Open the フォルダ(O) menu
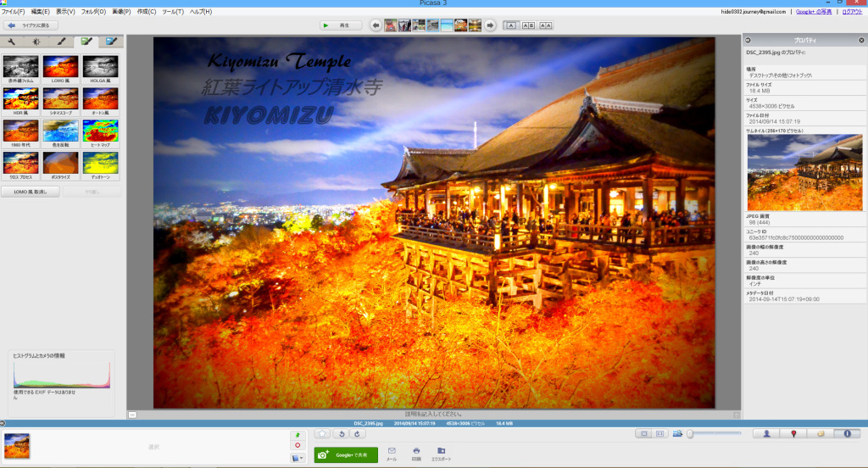 93,12
